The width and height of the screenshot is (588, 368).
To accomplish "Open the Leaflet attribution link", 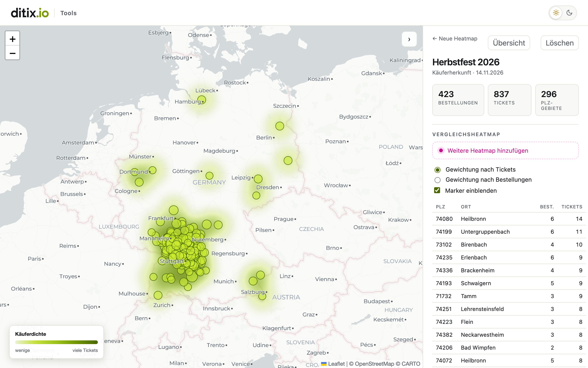I will [x=333, y=364].
